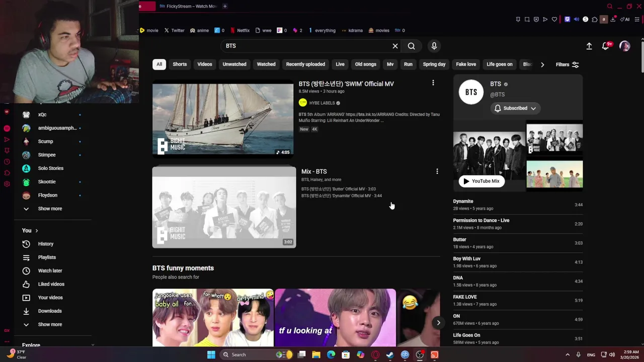Open the You section chevron

coord(36,230)
